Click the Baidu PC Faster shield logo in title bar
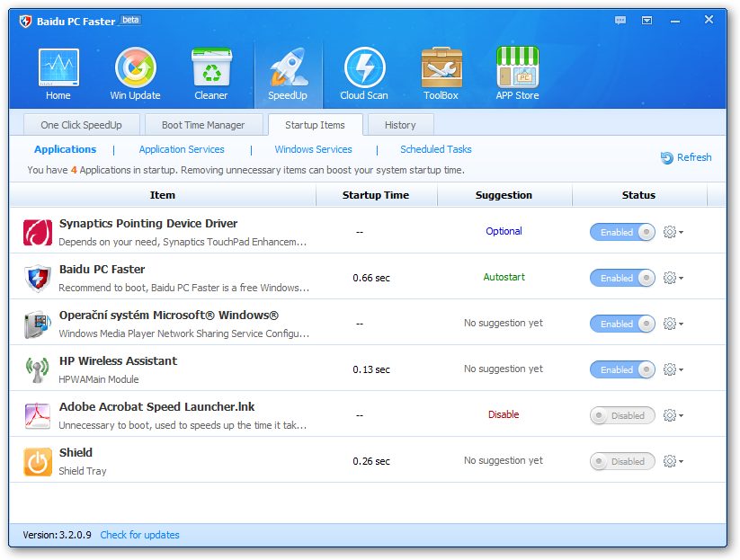Viewport: 740px width, 560px height. 25,22
